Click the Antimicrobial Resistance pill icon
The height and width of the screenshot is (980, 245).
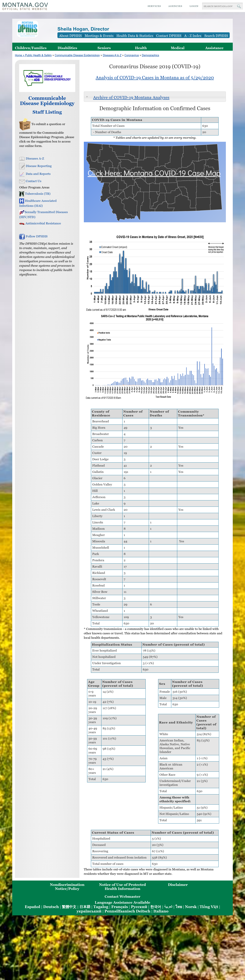[x=22, y=223]
